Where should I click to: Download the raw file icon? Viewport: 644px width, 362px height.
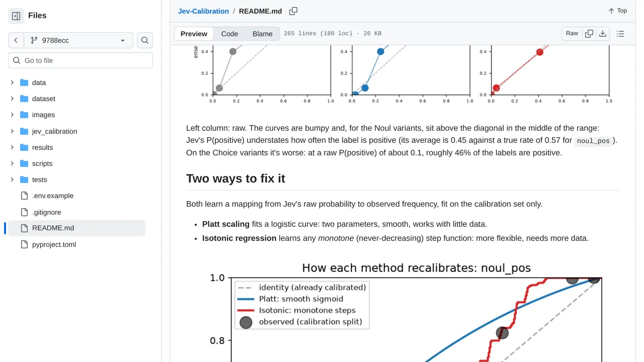coord(603,34)
